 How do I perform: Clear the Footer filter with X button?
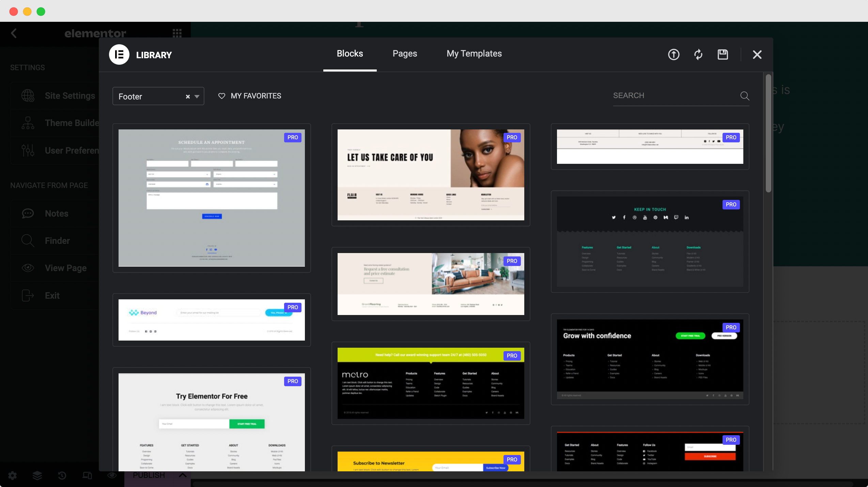[x=188, y=97]
